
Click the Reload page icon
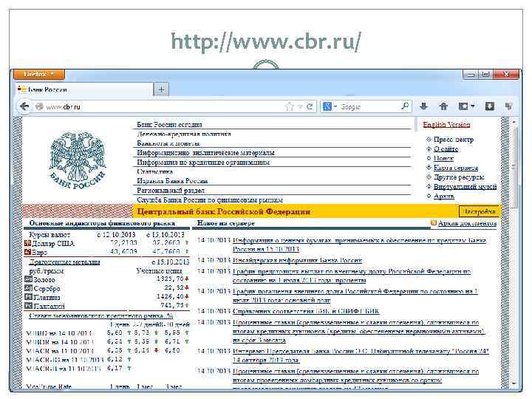310,106
